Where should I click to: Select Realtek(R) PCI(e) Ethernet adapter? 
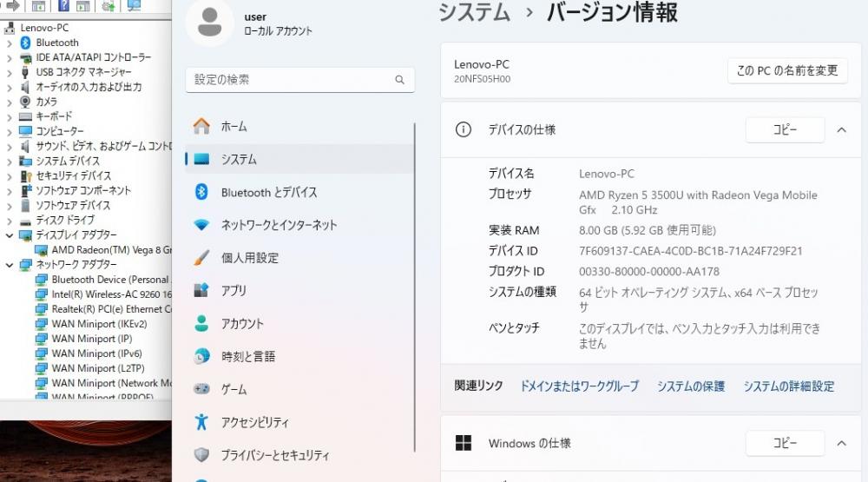111,309
